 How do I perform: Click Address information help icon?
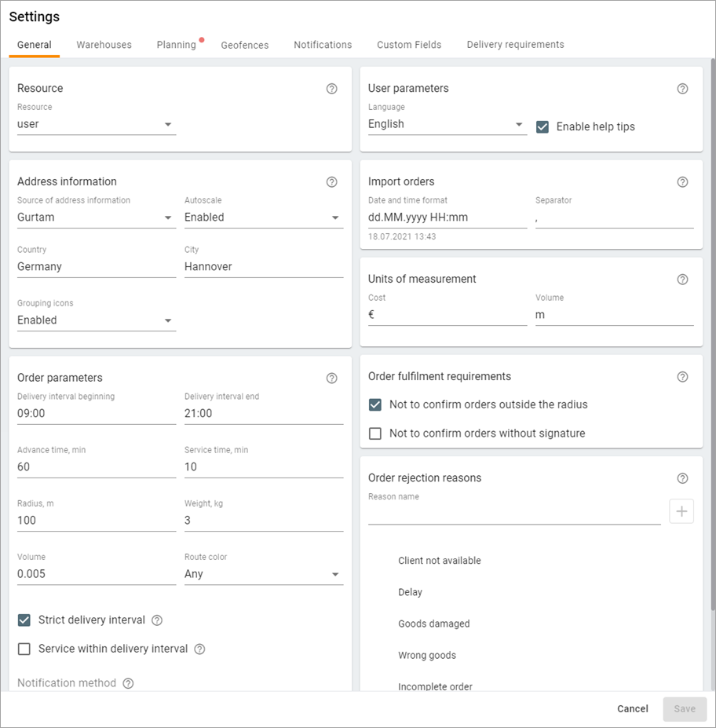point(331,182)
